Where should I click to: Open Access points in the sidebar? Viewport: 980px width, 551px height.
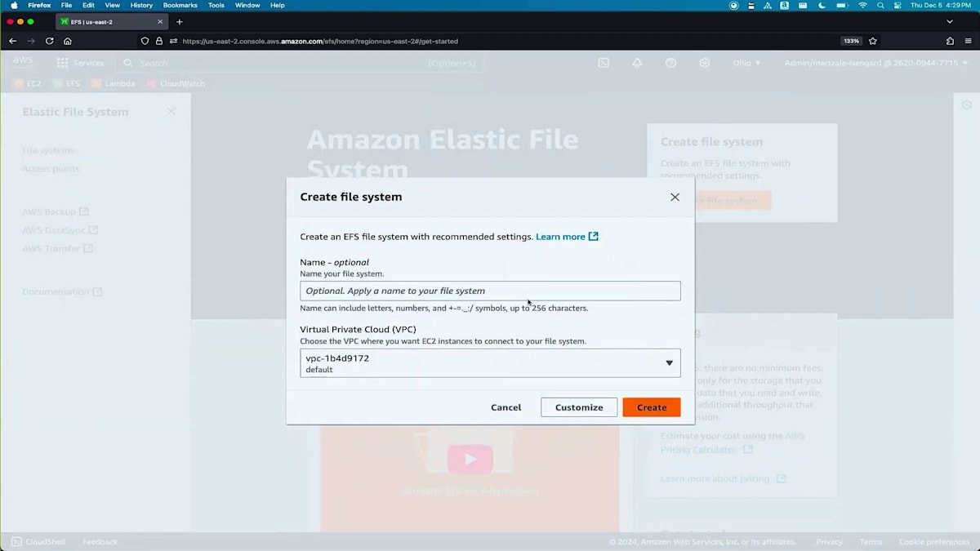click(51, 169)
